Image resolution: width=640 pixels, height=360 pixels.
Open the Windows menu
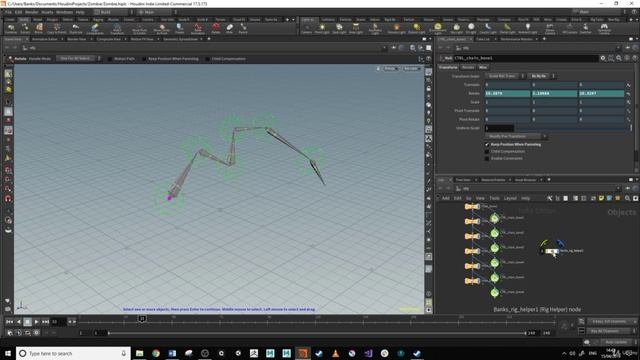coord(64,12)
